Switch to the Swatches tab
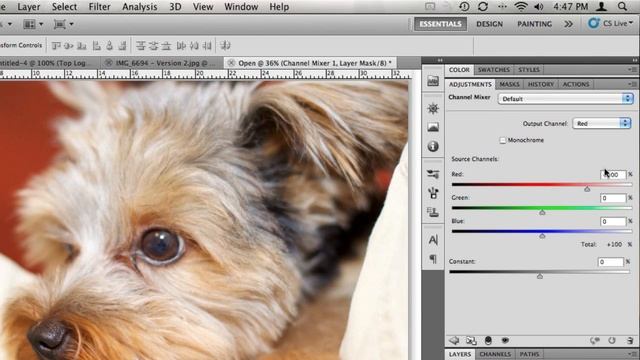This screenshot has width=640, height=360. click(x=494, y=70)
